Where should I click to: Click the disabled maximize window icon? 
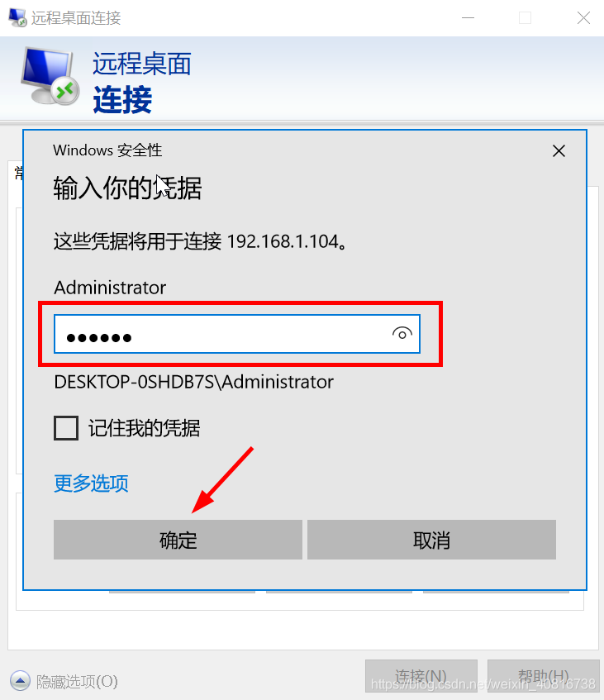tap(525, 18)
